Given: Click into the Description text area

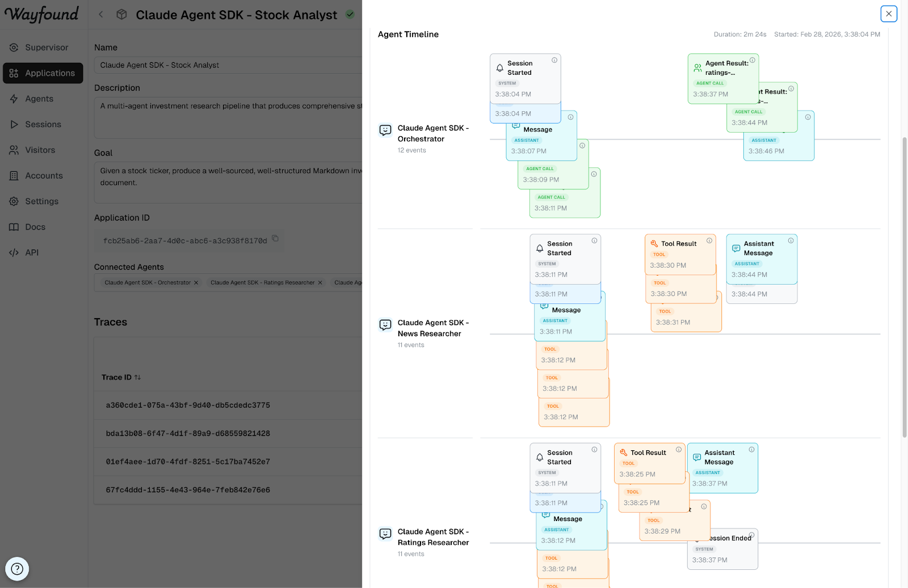Looking at the screenshot, I should click(x=228, y=117).
